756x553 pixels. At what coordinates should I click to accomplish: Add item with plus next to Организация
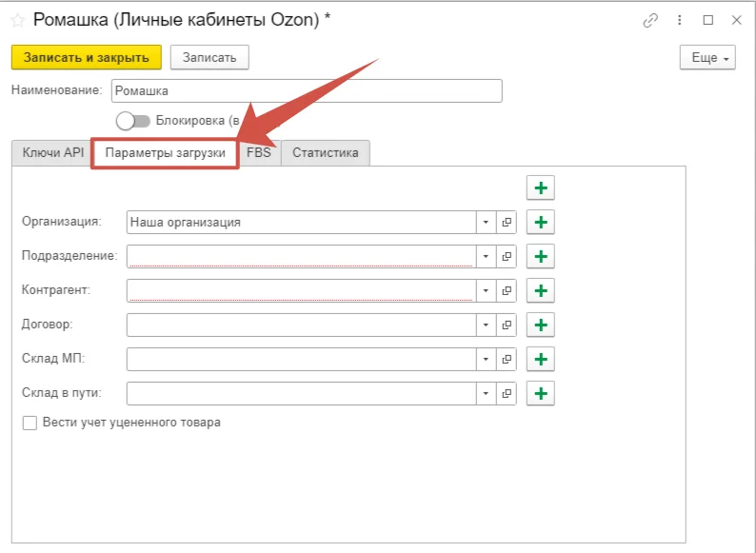(x=540, y=222)
